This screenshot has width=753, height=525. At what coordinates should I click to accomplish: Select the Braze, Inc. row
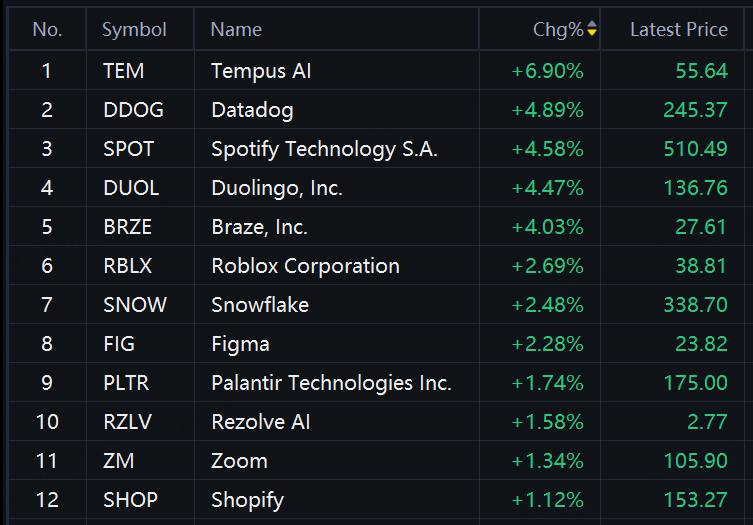376,227
